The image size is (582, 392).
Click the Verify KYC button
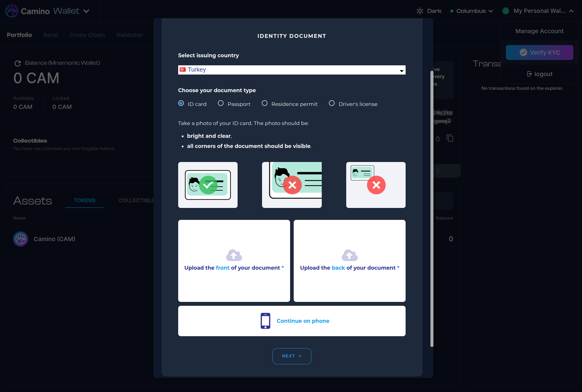coord(539,53)
